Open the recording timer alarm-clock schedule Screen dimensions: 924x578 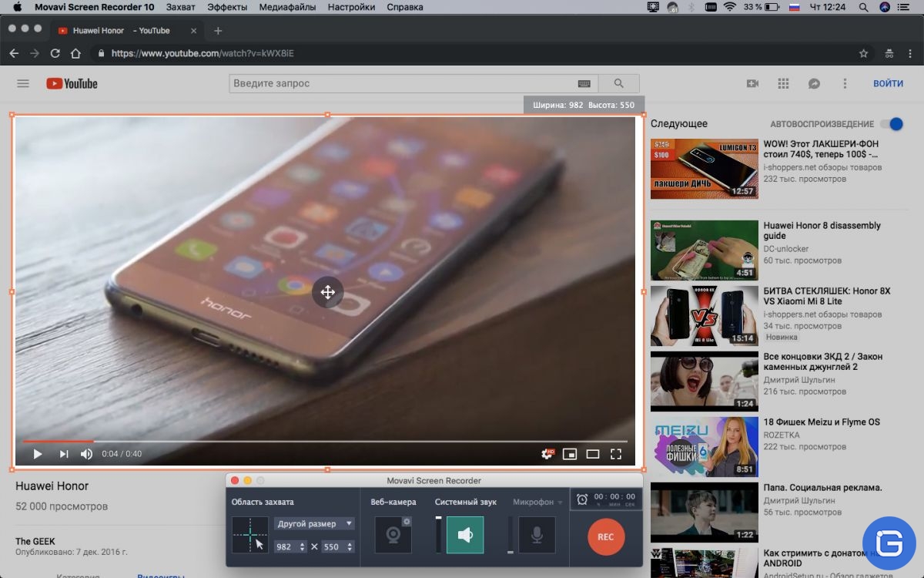582,499
